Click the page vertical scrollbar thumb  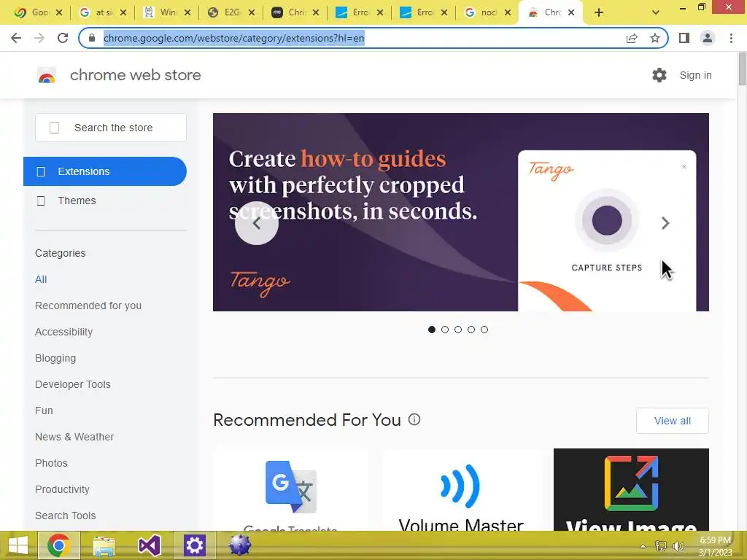tap(742, 69)
